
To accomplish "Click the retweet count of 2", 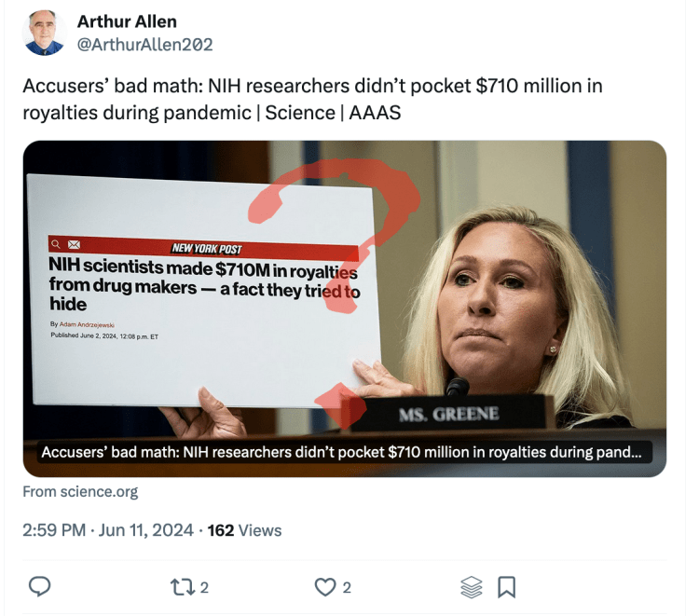I will point(204,587).
